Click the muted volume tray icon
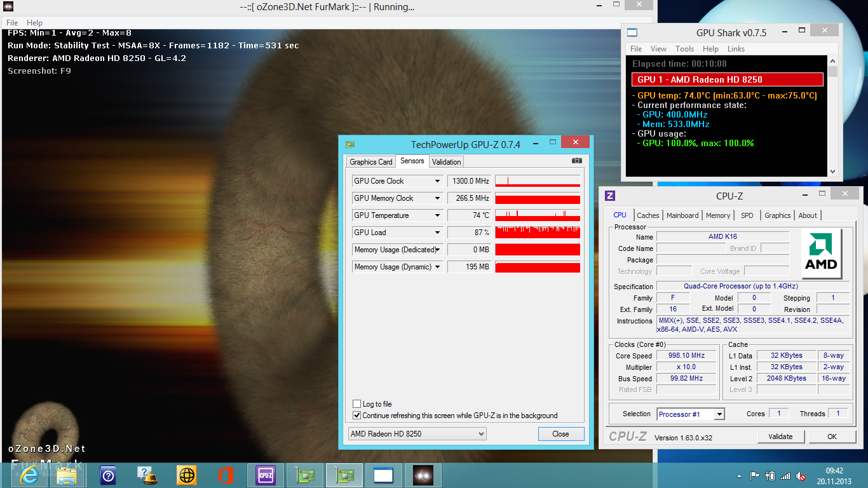 [801, 476]
